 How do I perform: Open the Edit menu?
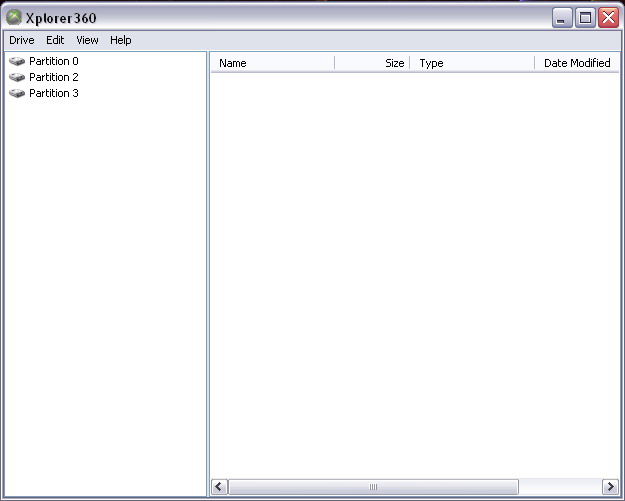point(55,40)
